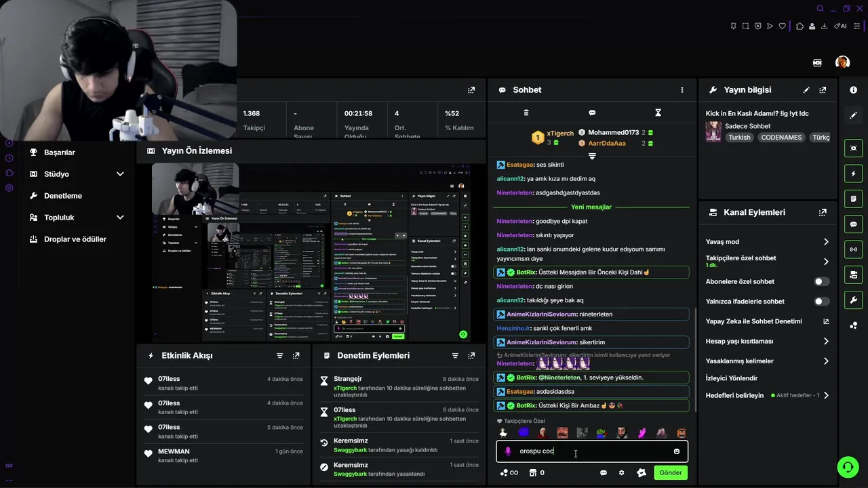Click the Turkish tag in stream info
This screenshot has height=488, width=868.
click(x=739, y=138)
